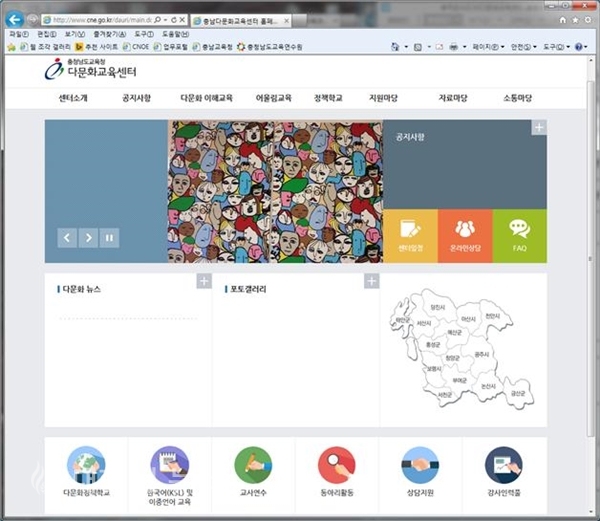Viewport: 600px width, 521px height.
Task: Open the 다문화 이해교육 navigation item
Action: click(207, 98)
